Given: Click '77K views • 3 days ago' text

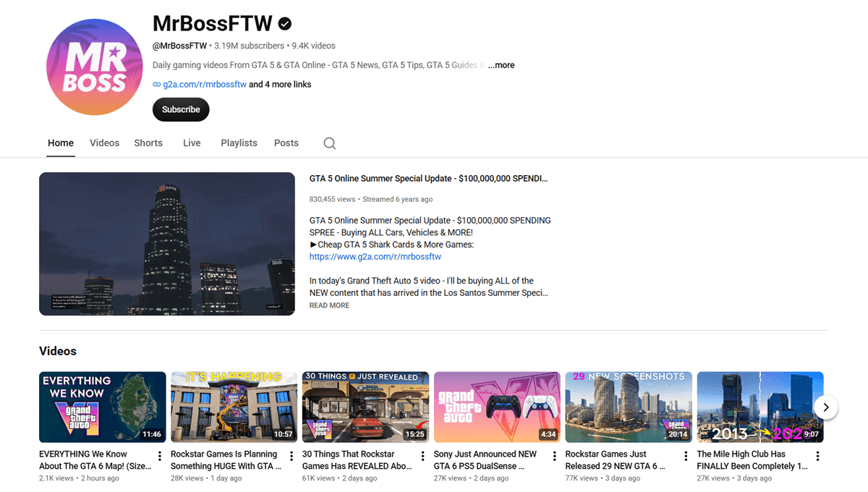Looking at the screenshot, I should pos(603,478).
